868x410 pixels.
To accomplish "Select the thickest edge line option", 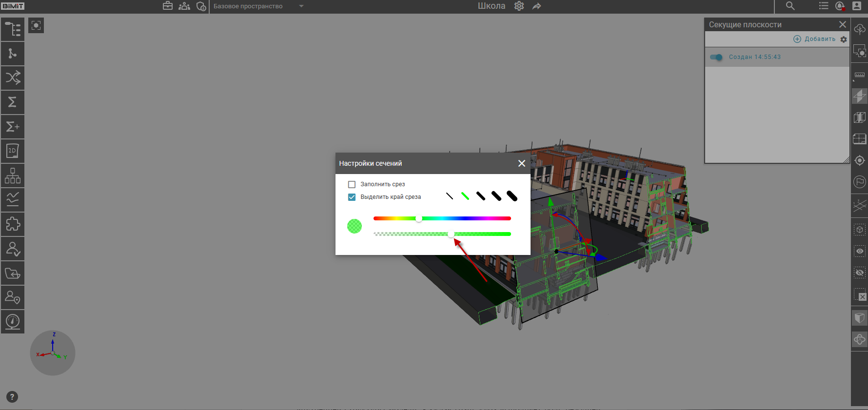I will pos(512,196).
